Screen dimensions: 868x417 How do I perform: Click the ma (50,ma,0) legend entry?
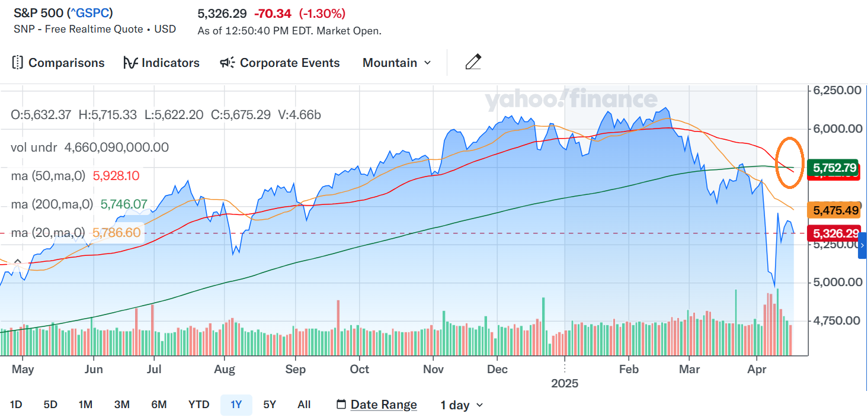48,176
